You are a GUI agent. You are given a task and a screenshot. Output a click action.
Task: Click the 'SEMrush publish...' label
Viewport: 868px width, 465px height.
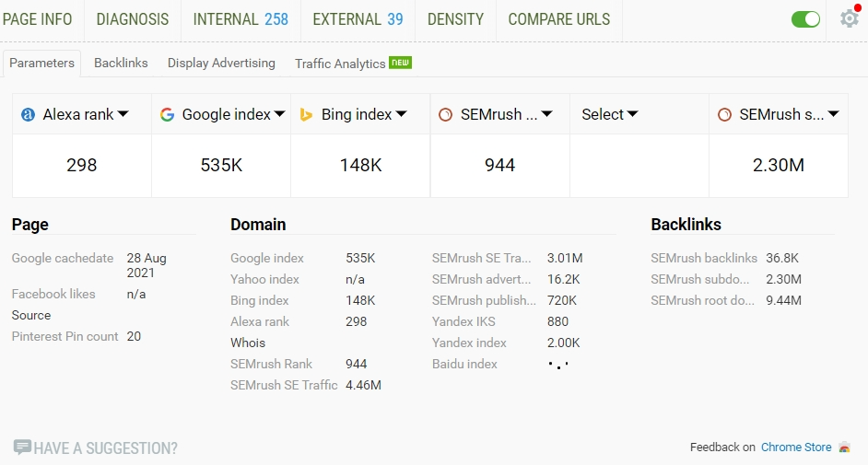(x=484, y=300)
